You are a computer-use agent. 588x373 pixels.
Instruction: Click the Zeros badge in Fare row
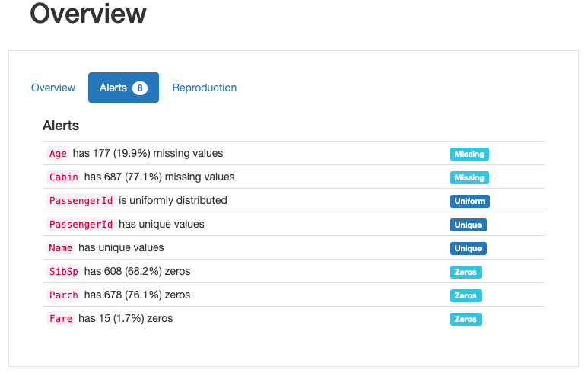[466, 320]
